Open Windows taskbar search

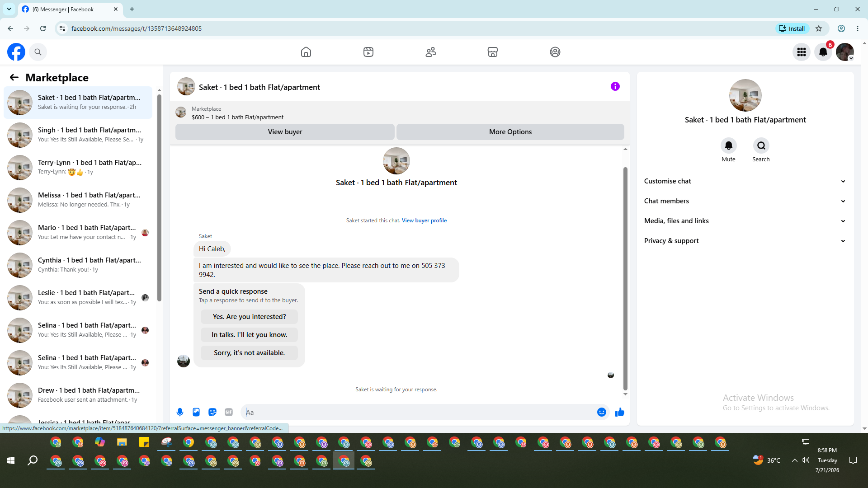click(33, 460)
